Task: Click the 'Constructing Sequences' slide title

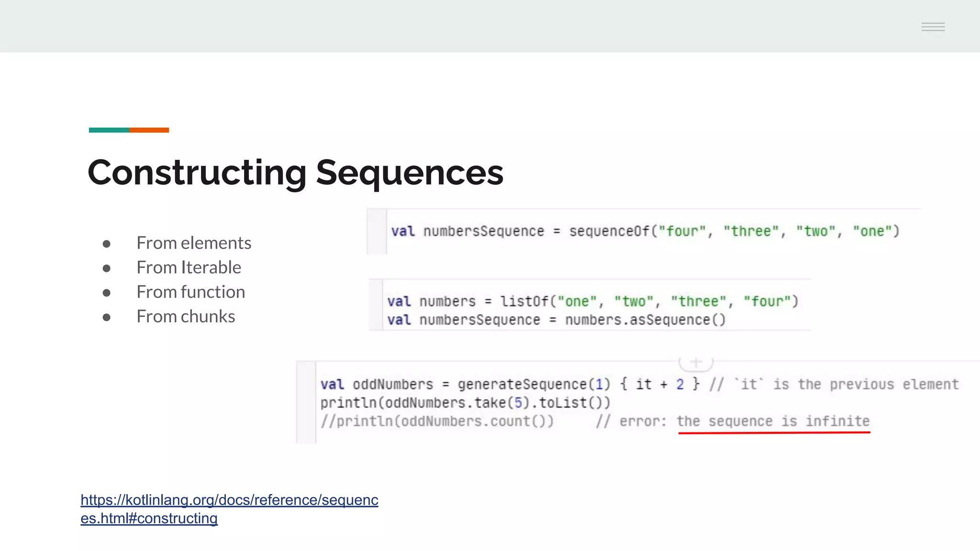Action: coord(295,173)
